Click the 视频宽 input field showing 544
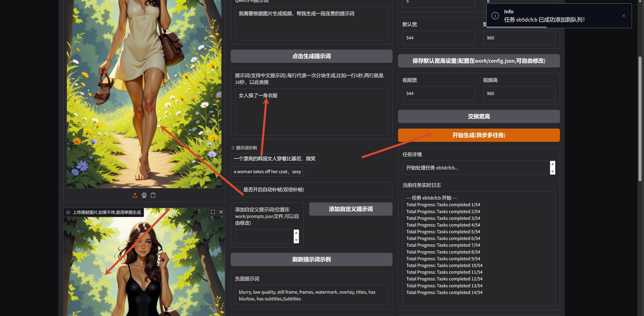This screenshot has height=316, width=644. coord(438,94)
